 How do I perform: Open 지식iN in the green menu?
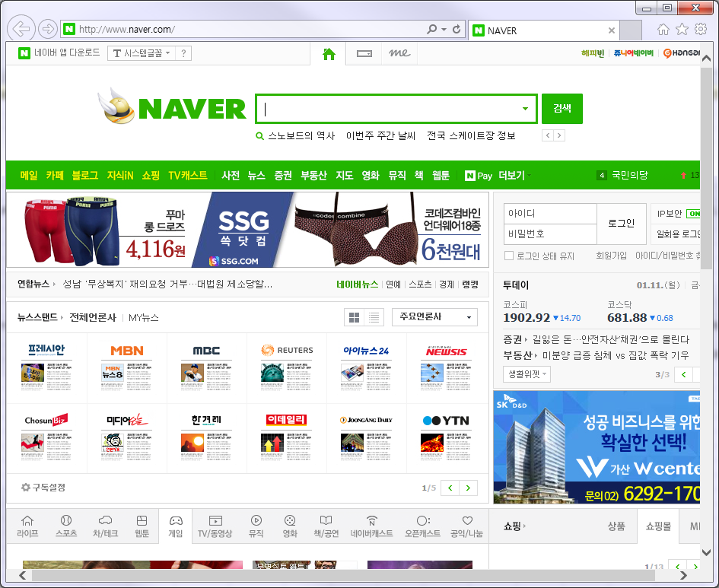click(x=120, y=175)
